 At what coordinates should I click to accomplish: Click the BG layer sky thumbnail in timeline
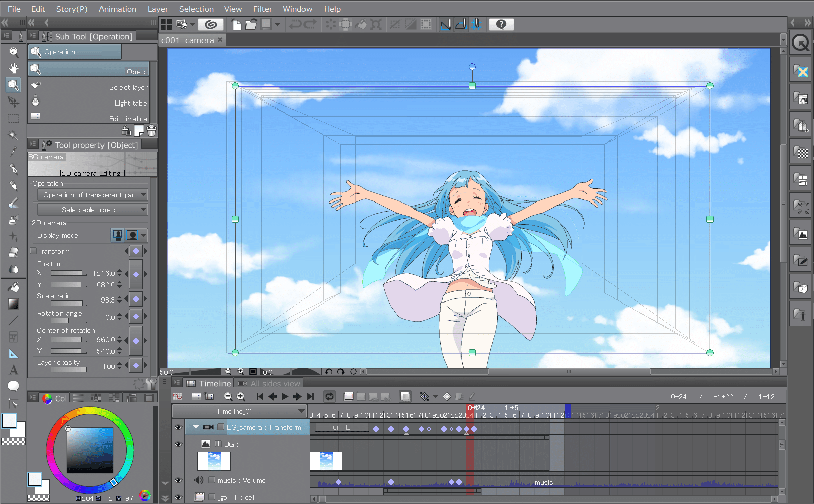coord(213,461)
